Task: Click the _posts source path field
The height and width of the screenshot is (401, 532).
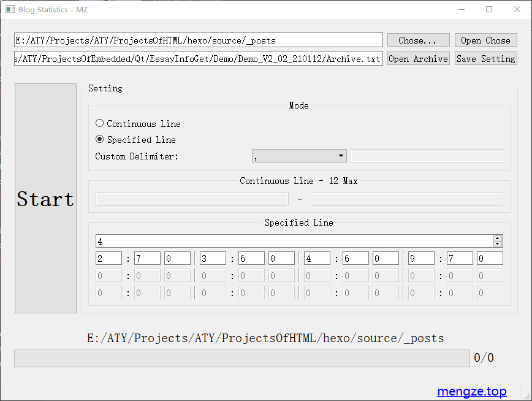Action: point(198,40)
